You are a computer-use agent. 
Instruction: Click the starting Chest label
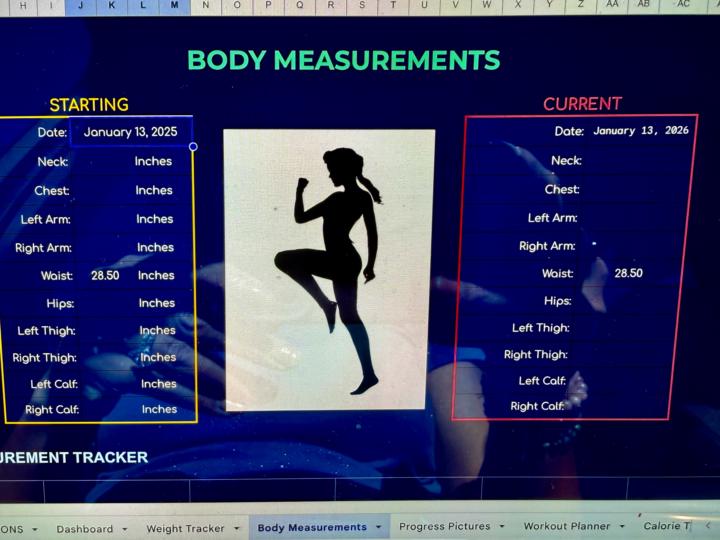(x=51, y=191)
